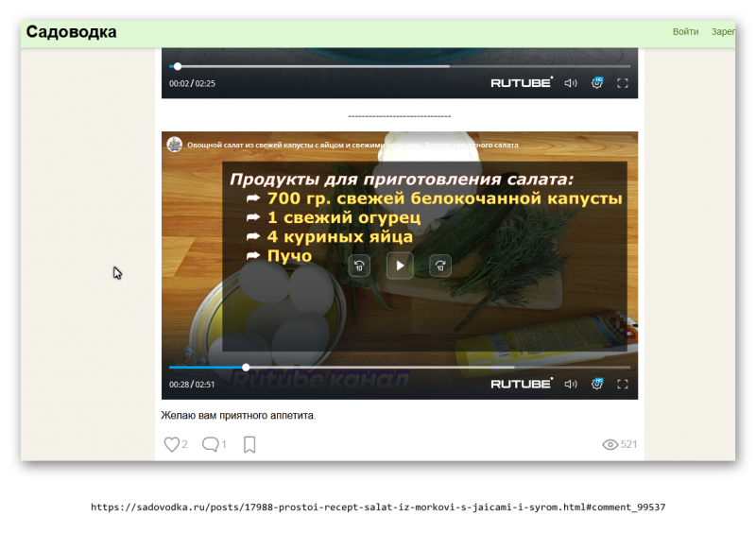
Task: Open the Садоводка site logo
Action: pyautogui.click(x=72, y=32)
